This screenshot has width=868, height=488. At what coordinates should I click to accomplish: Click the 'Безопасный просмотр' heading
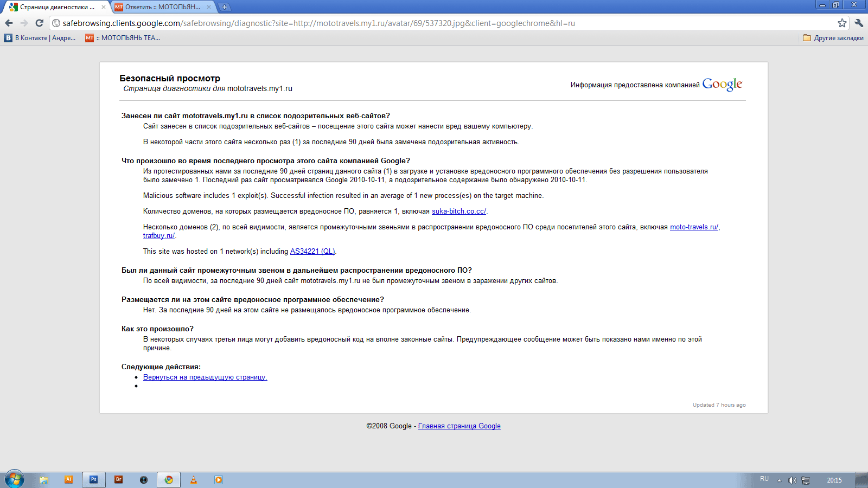tap(170, 79)
